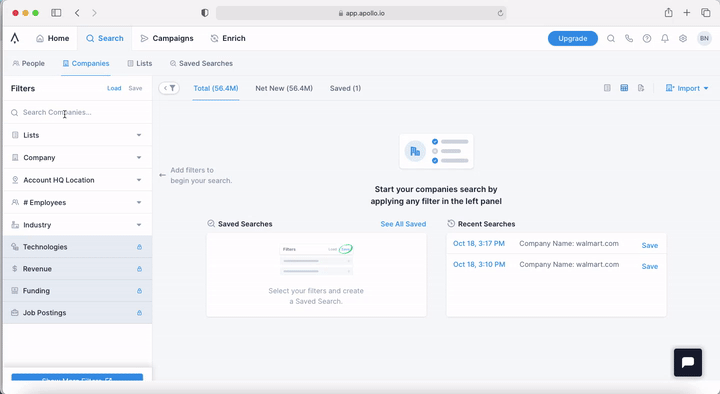Click the locked Revenue filter
Viewport: 720px width, 394px height.
[77, 269]
